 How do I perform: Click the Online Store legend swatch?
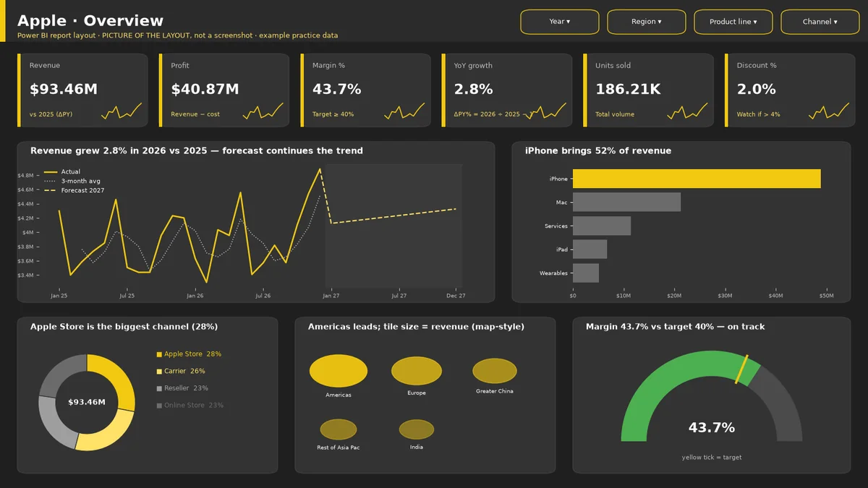click(x=159, y=406)
